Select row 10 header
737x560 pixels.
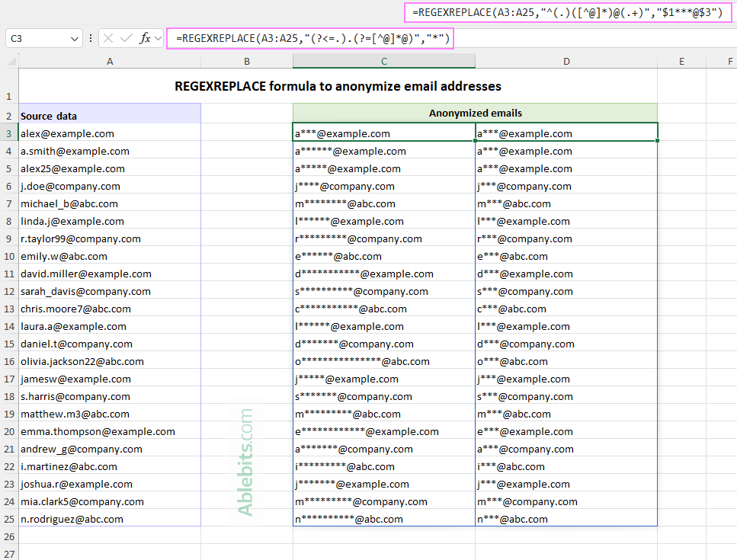(x=9, y=256)
